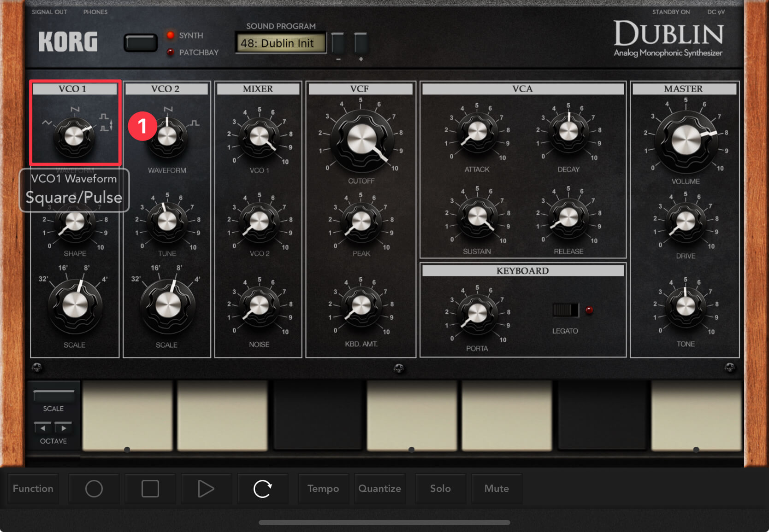Mute the track with Mute button

coord(497,489)
